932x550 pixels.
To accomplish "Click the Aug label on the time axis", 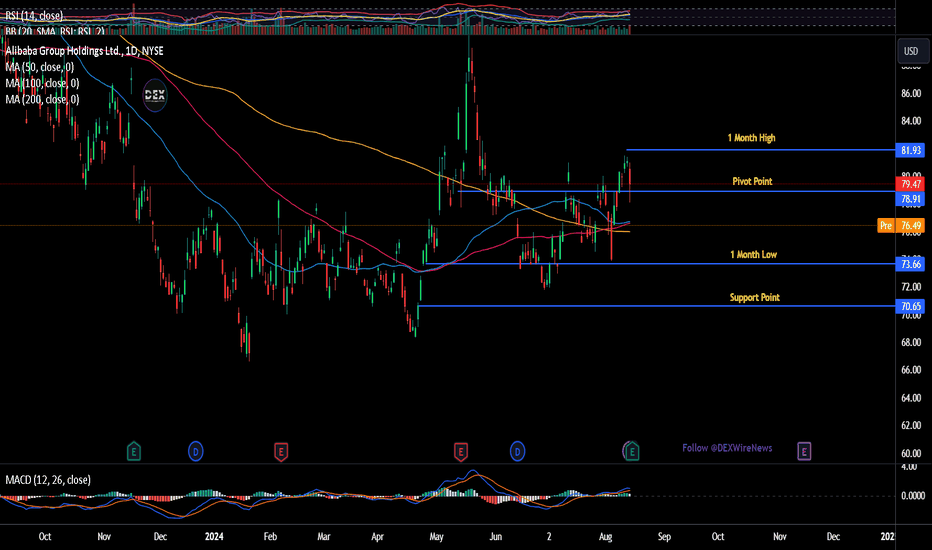I will 605,536.
